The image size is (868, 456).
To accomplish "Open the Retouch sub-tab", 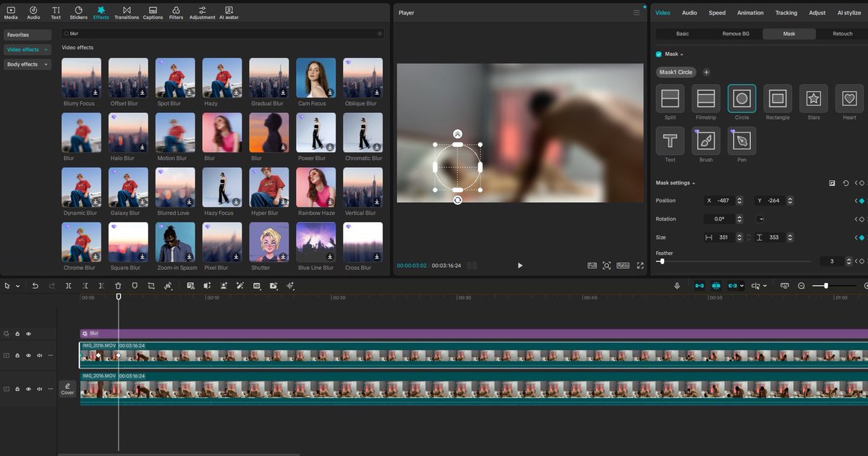I will click(843, 34).
